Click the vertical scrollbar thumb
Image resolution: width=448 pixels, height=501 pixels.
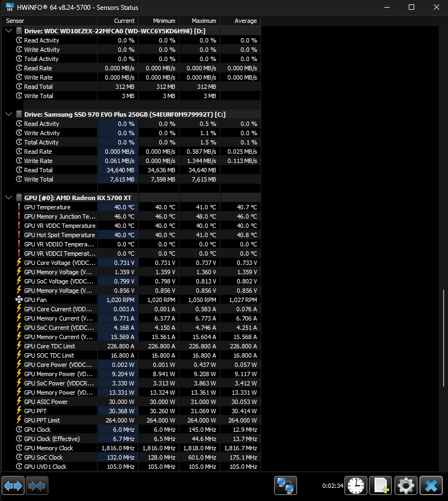(444, 338)
